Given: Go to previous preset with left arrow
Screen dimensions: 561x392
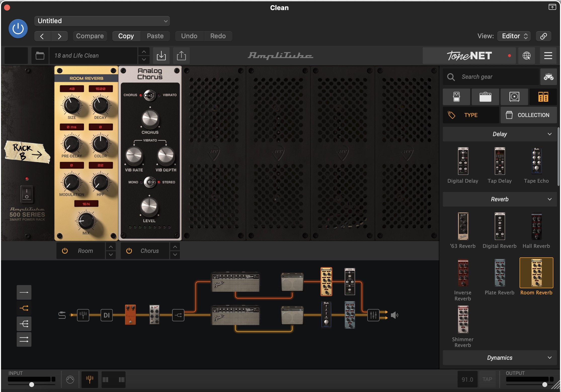Looking at the screenshot, I should pyautogui.click(x=42, y=36).
